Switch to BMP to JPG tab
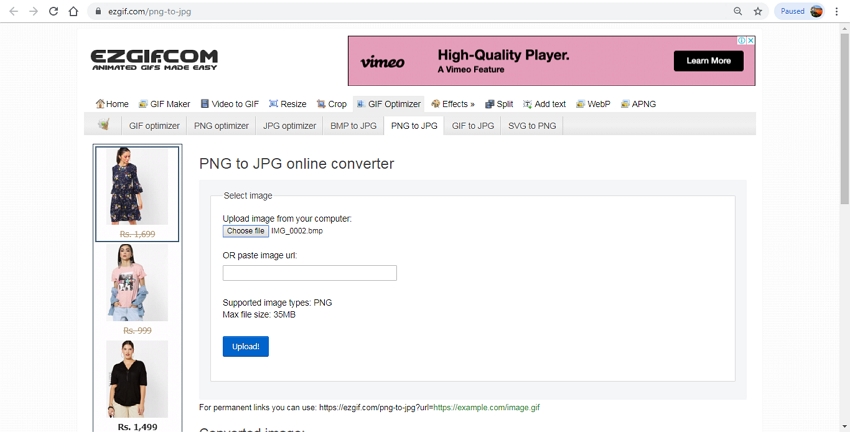The width and height of the screenshot is (850, 432). click(353, 126)
